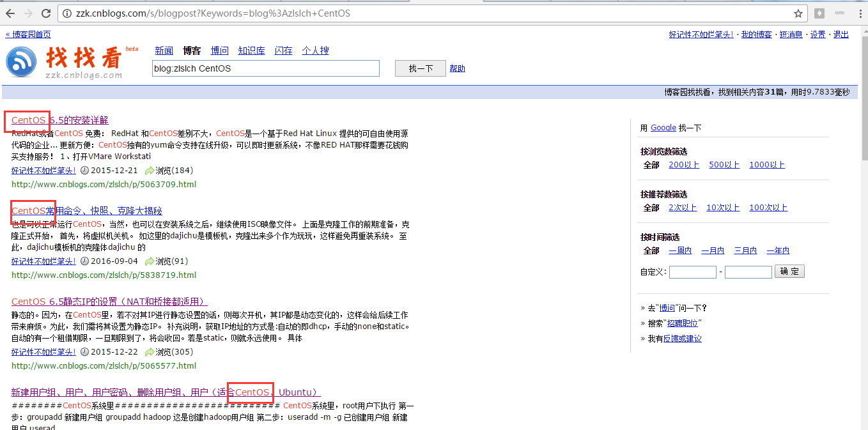Viewport: 868px width, 430px height.
Task: Open result CentOS常用命令、快照、克隆大揭秘
Action: (87, 211)
